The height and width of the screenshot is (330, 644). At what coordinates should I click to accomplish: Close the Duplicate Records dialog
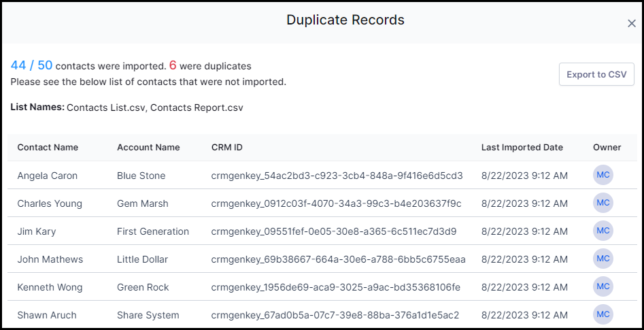click(631, 23)
